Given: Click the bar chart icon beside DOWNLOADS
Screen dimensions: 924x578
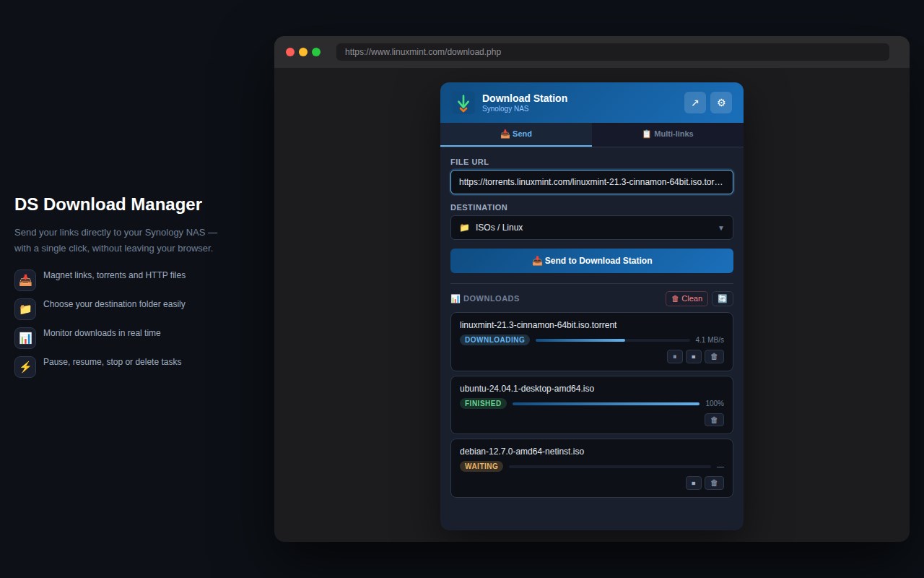Looking at the screenshot, I should (456, 298).
